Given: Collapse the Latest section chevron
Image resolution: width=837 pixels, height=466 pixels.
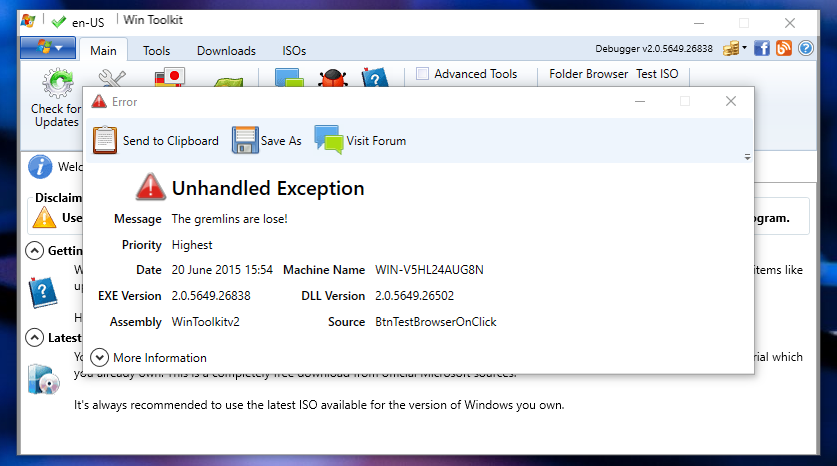Looking at the screenshot, I should click(35, 338).
